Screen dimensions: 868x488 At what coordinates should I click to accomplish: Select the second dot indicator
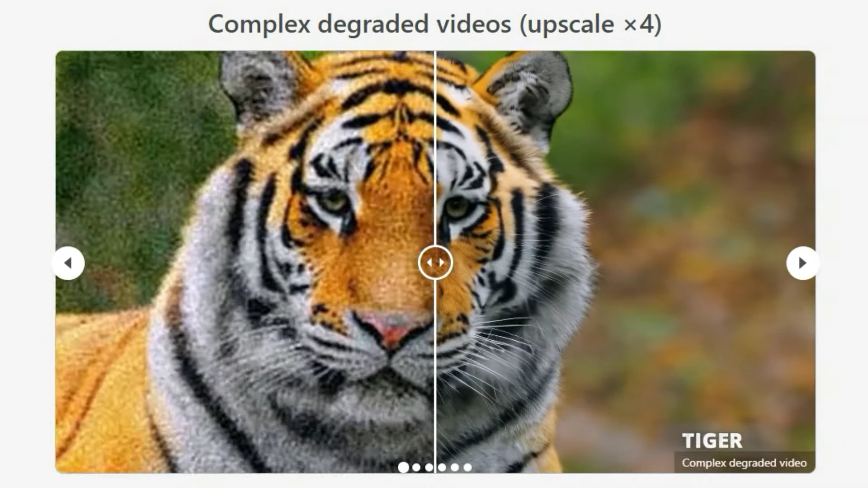pos(417,467)
